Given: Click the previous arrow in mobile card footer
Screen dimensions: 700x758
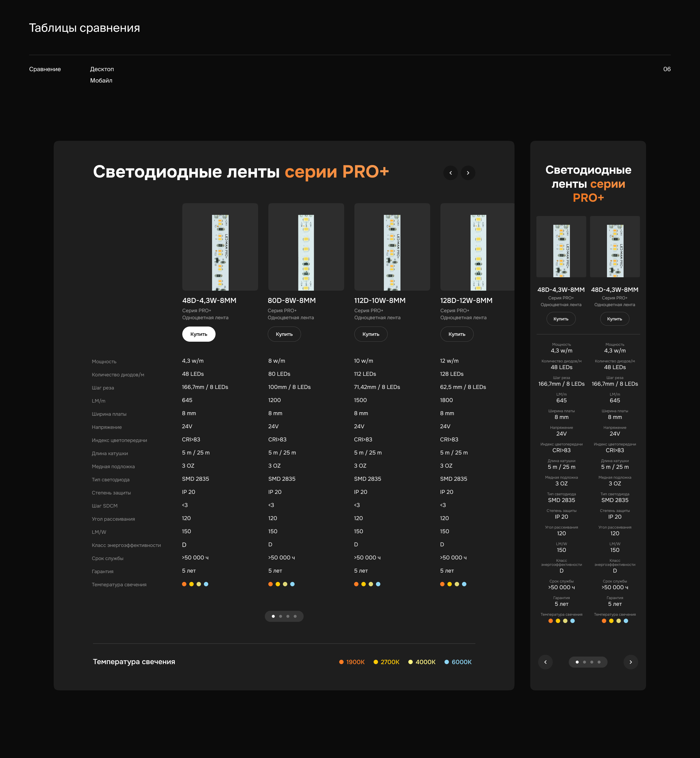Looking at the screenshot, I should click(x=545, y=662).
